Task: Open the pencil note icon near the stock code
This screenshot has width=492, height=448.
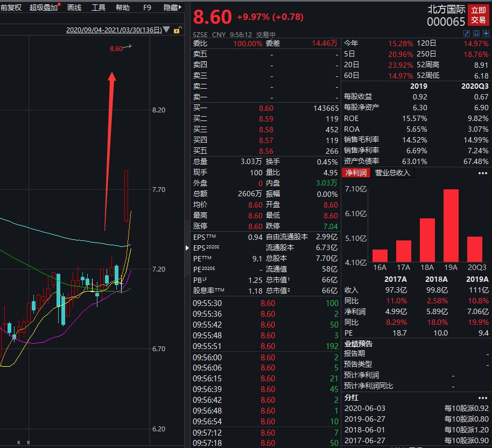Action: coord(467,33)
